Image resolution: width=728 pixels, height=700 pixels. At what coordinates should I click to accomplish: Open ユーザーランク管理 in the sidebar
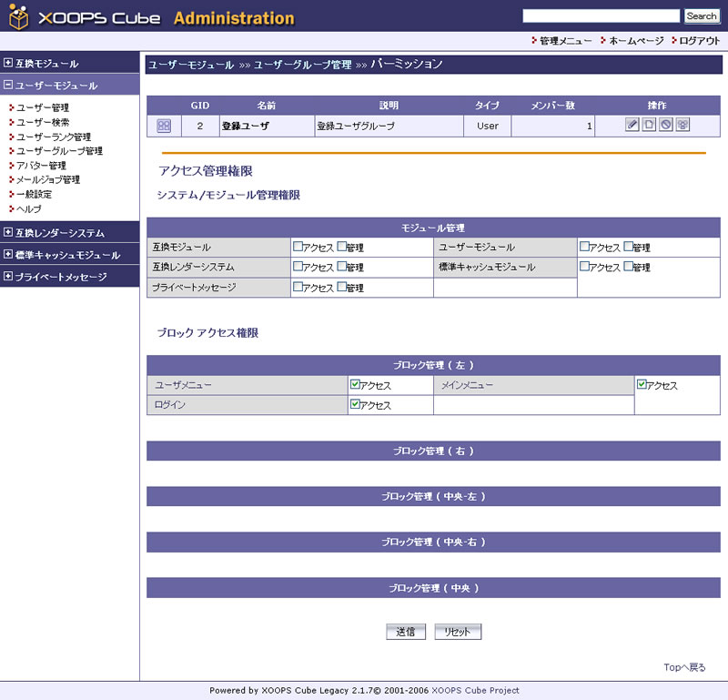coord(54,137)
